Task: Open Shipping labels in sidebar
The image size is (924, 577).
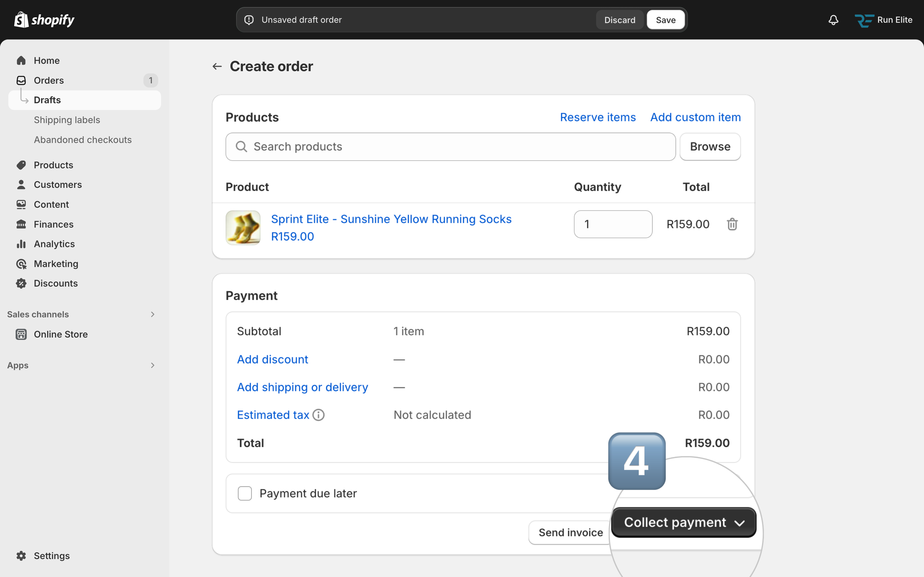Action: 67,120
